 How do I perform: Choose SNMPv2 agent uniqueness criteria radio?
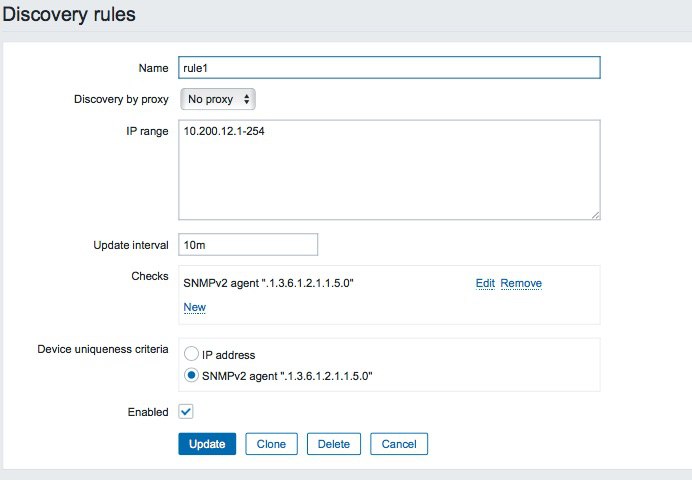190,376
